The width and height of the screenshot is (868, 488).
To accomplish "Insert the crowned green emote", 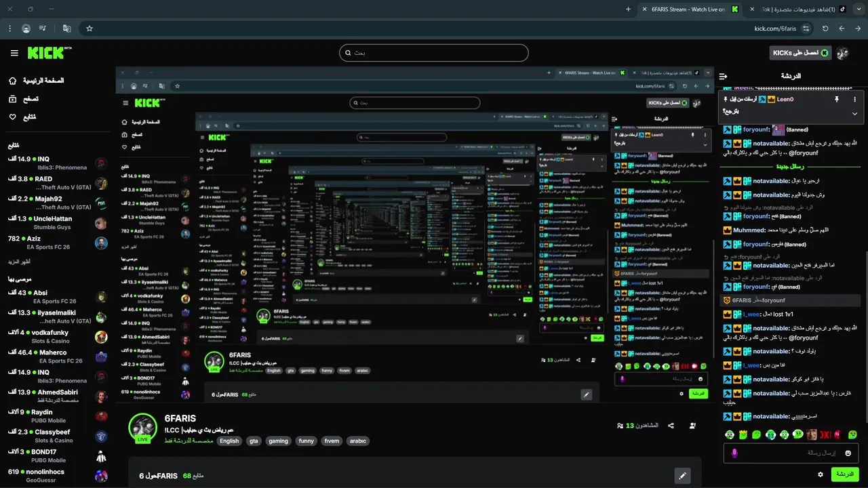I will (x=743, y=434).
